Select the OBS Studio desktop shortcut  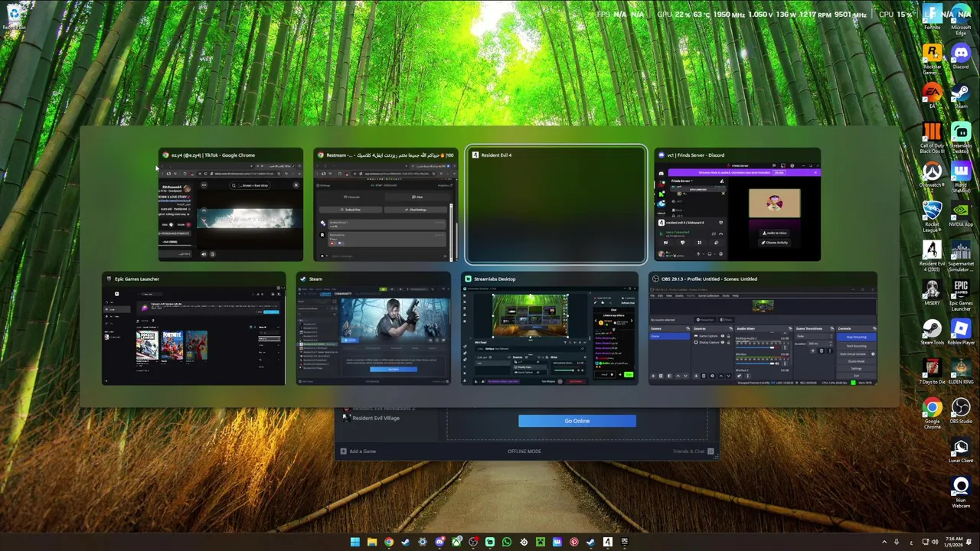(961, 412)
